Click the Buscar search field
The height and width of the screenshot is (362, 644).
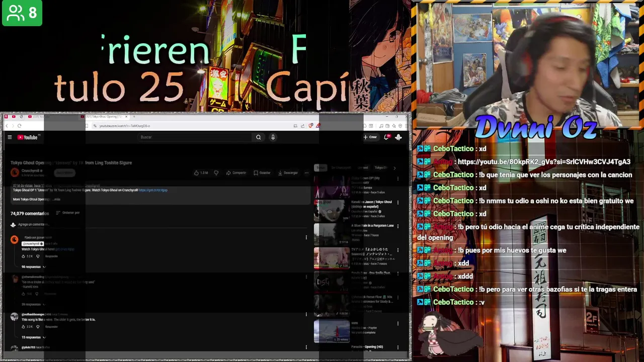tap(195, 137)
